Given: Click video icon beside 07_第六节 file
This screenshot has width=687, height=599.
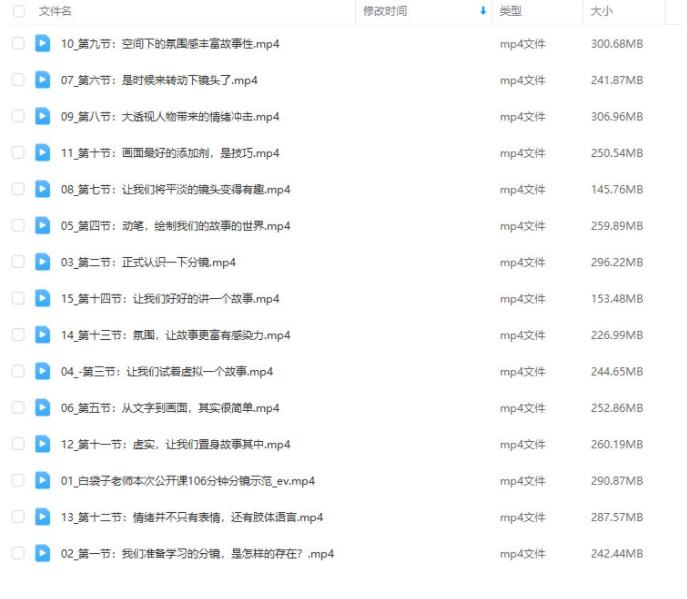Looking at the screenshot, I should [42, 80].
